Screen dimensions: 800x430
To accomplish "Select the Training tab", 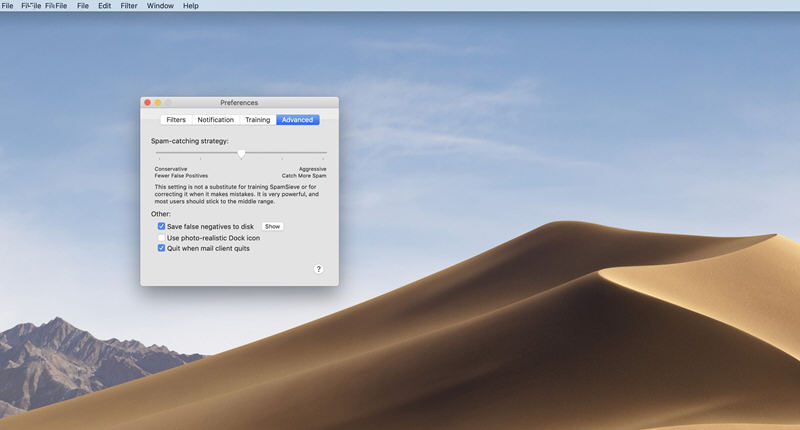I will click(258, 119).
